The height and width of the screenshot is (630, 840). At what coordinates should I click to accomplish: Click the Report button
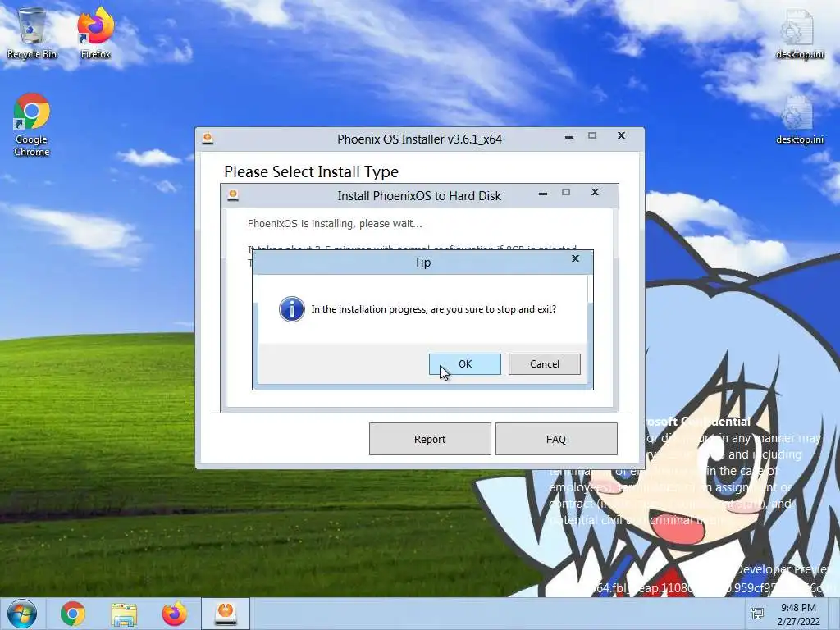pyautogui.click(x=430, y=439)
